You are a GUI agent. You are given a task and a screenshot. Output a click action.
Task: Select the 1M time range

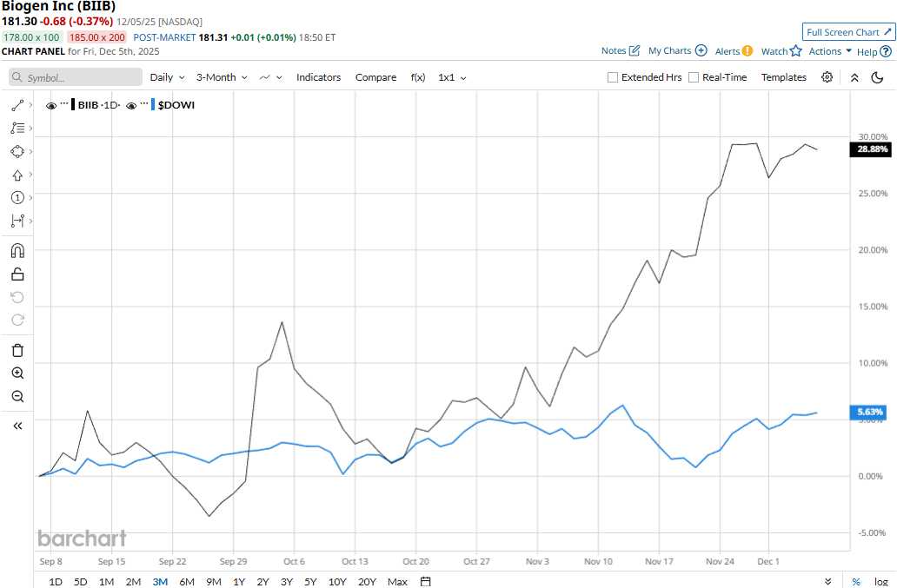(106, 582)
